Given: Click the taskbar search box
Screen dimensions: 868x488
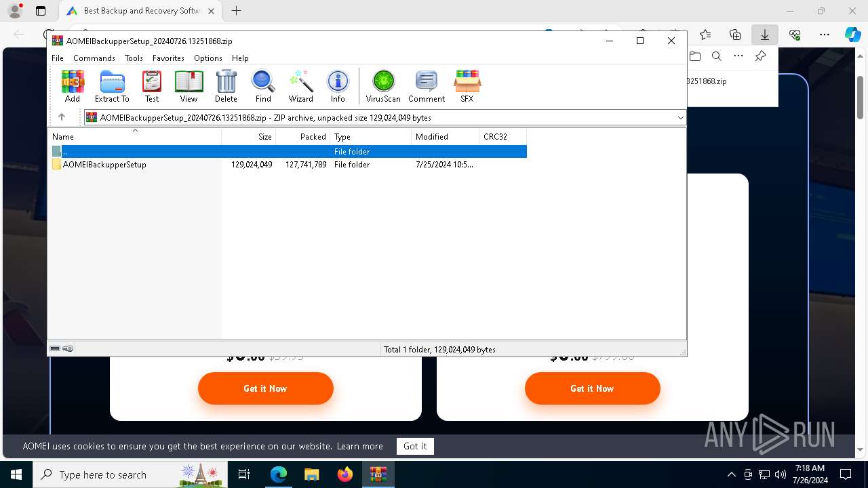Looking at the screenshot, I should click(130, 474).
